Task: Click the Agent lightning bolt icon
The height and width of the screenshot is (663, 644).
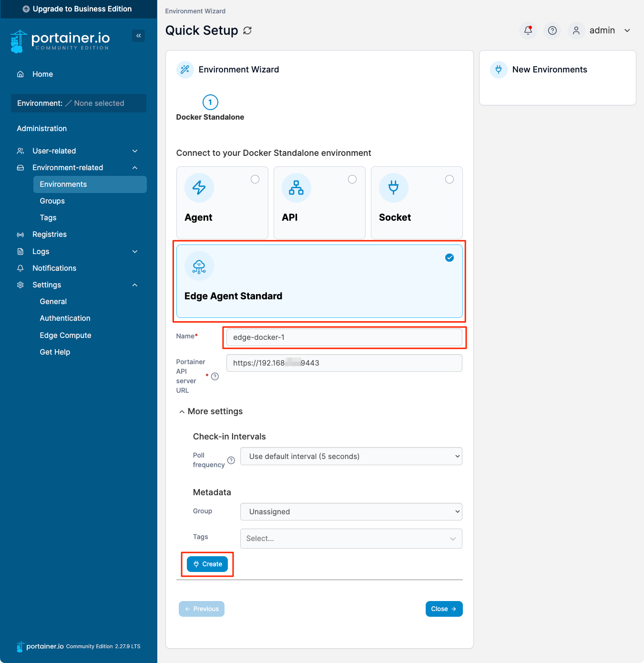Action: click(x=199, y=188)
